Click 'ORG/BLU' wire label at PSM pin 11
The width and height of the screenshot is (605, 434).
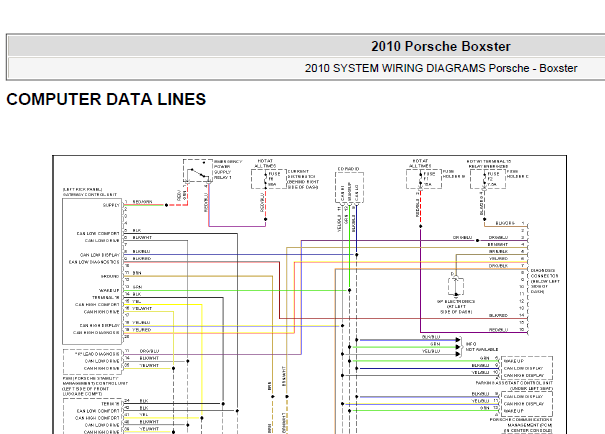[x=149, y=351]
